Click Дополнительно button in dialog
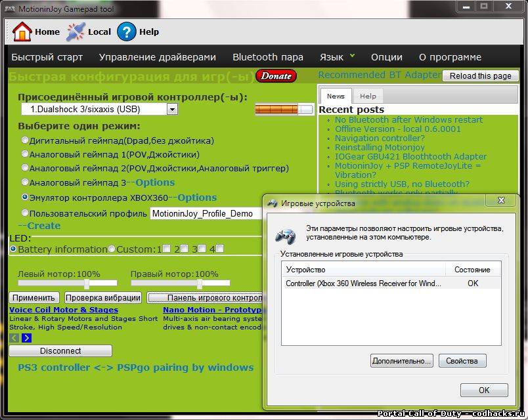528x420 pixels. pyautogui.click(x=402, y=361)
